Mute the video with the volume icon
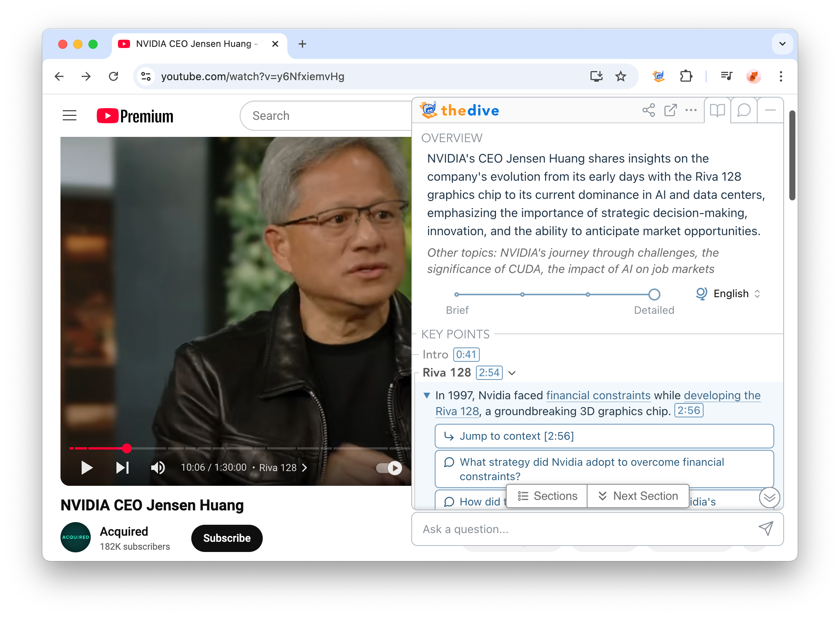The image size is (840, 617). tap(158, 468)
